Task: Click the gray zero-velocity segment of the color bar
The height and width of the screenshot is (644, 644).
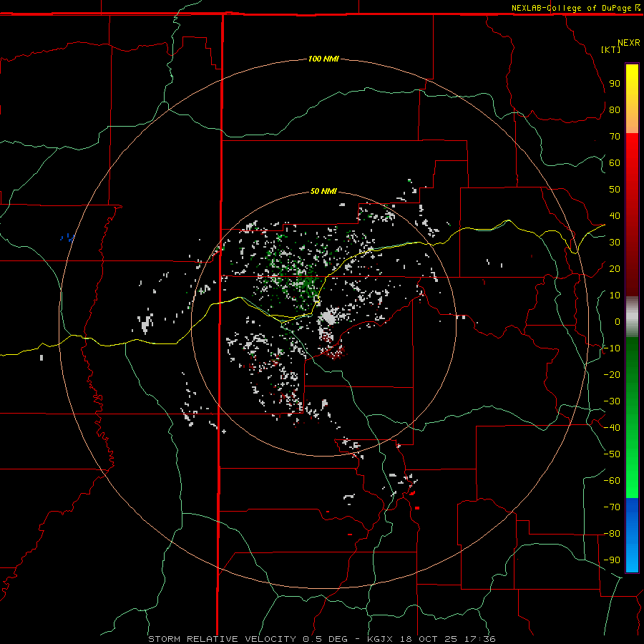Action: tap(632, 317)
